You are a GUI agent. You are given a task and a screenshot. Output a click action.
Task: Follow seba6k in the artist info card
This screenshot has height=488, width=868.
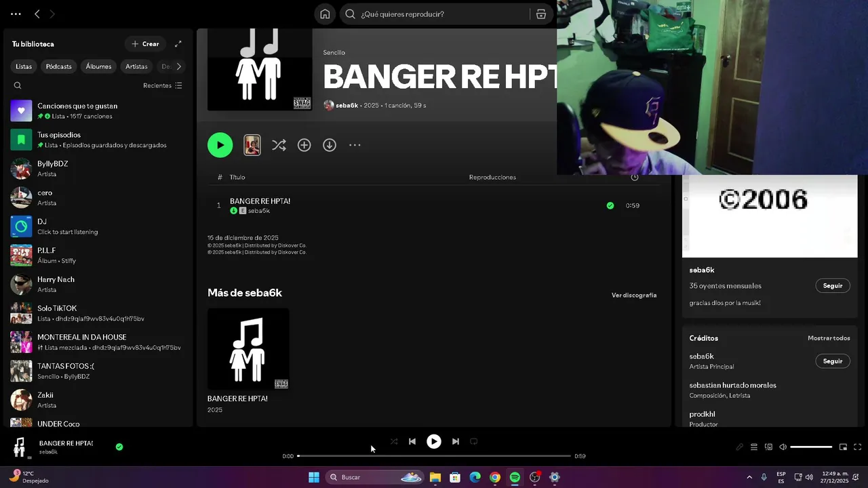[x=833, y=286]
